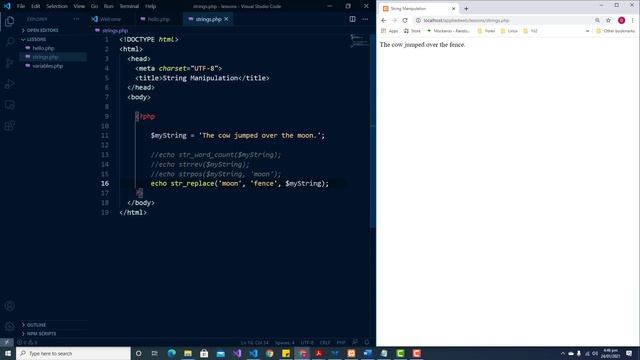Screen dimensions: 640x360
Task: Open the Search view in activity bar
Action: pyautogui.click(x=9, y=42)
